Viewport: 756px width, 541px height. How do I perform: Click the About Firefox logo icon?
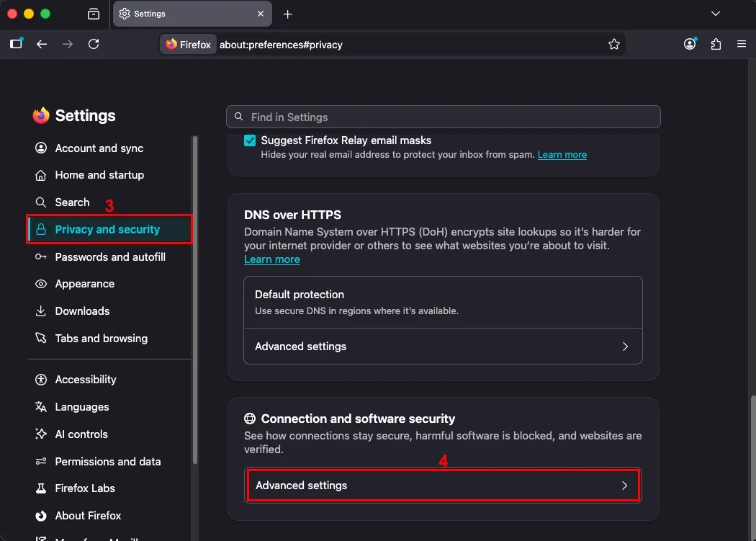coord(41,515)
